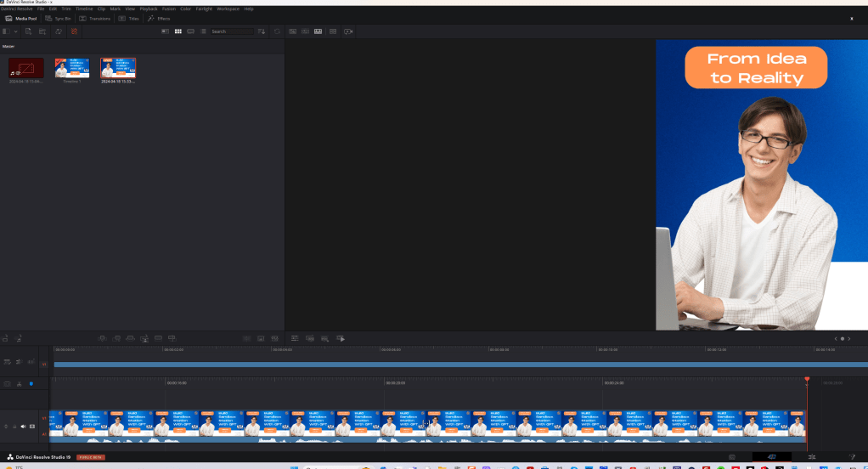The height and width of the screenshot is (469, 868).
Task: Switch media pool to thumbnail grid view
Action: [178, 31]
